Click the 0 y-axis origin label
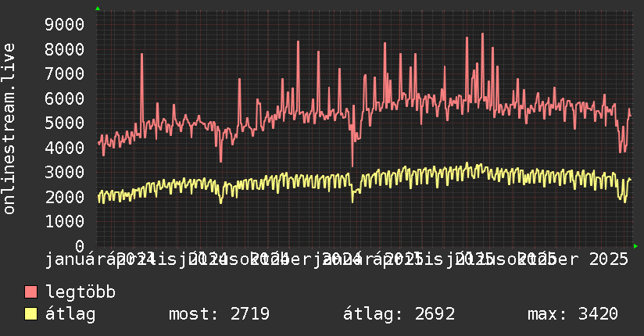Screen dimensions: 644x336 pyautogui.click(x=80, y=246)
